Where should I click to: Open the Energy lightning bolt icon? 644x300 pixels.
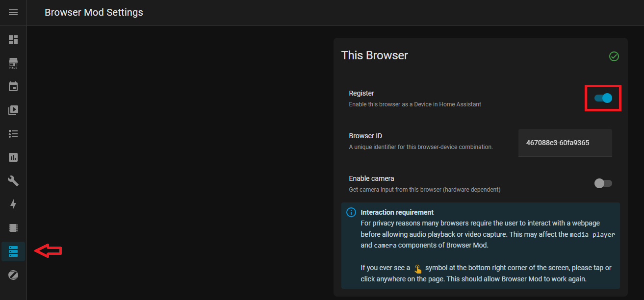click(x=13, y=204)
